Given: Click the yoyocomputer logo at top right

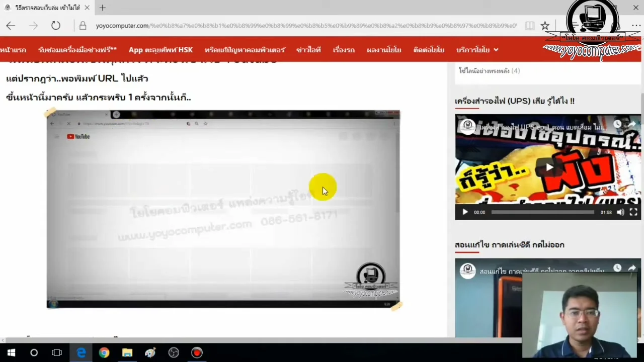Looking at the screenshot, I should pyautogui.click(x=592, y=31).
